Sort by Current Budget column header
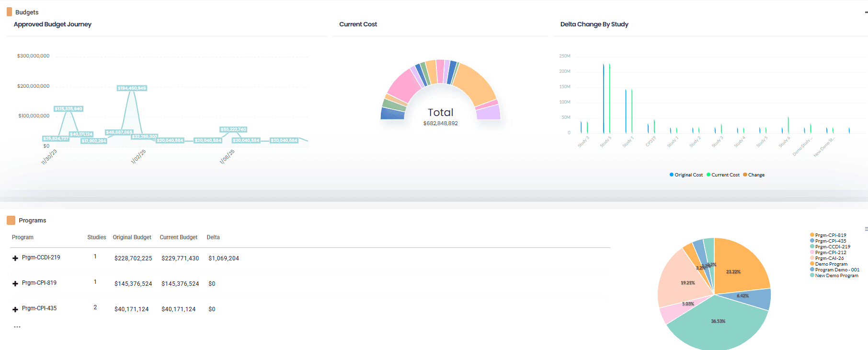This screenshot has width=868, height=350. (x=178, y=237)
